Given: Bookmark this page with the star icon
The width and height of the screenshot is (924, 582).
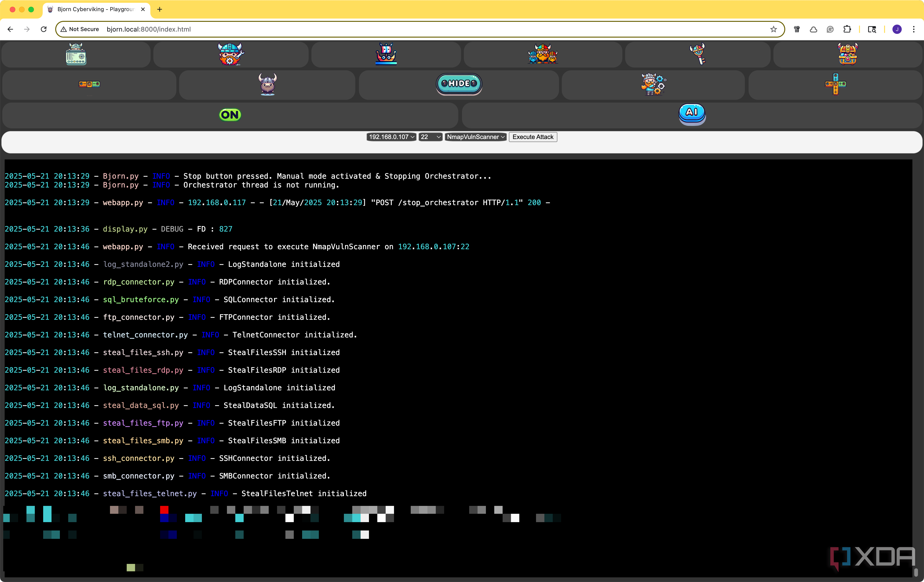Looking at the screenshot, I should pos(774,29).
